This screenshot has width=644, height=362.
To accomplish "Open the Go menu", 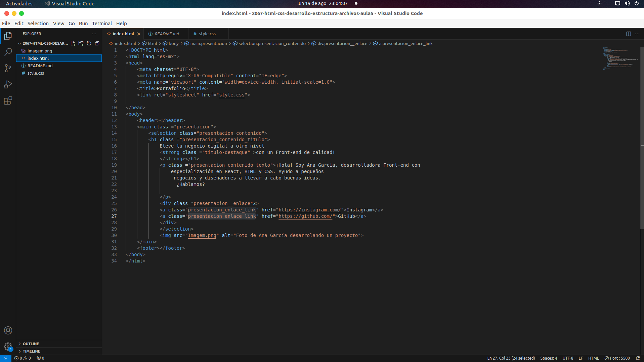I will [72, 24].
